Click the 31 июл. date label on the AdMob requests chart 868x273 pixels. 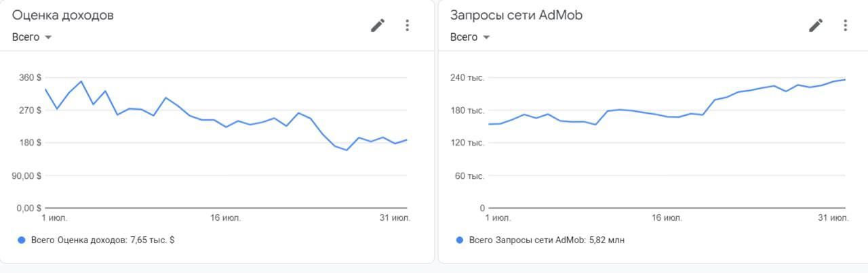pos(833,218)
